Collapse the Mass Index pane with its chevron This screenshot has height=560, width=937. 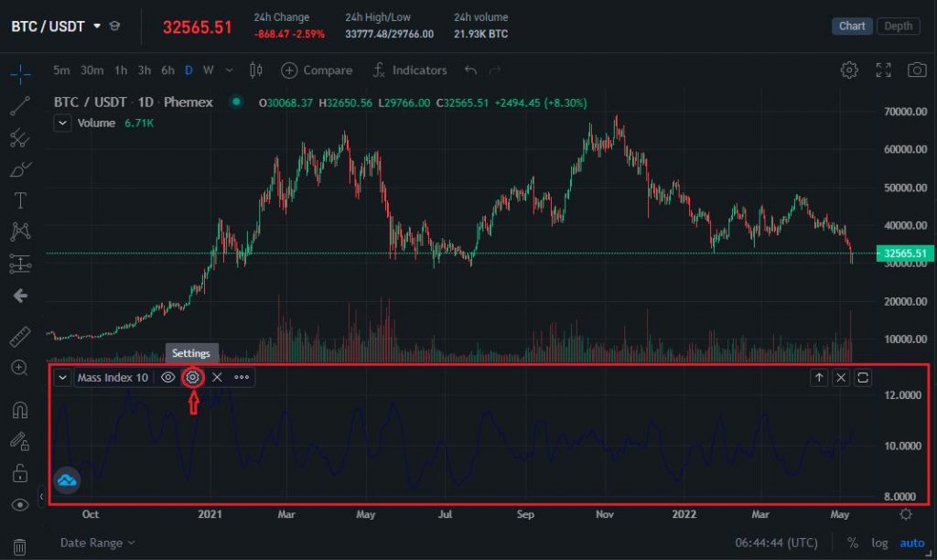coord(61,377)
